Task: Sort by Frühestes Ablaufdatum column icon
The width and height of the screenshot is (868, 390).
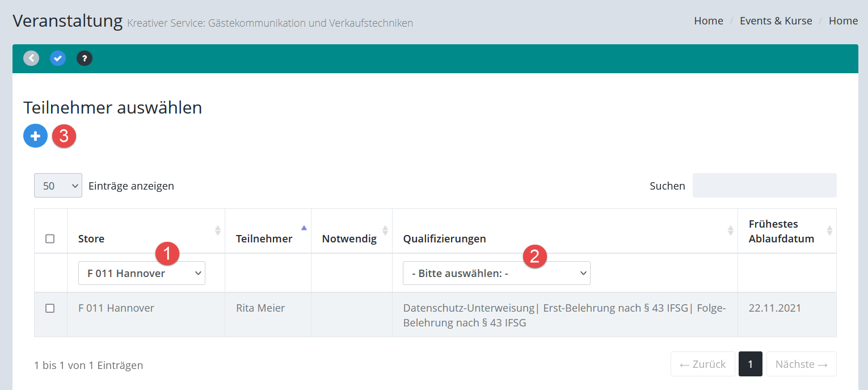Action: [x=829, y=230]
